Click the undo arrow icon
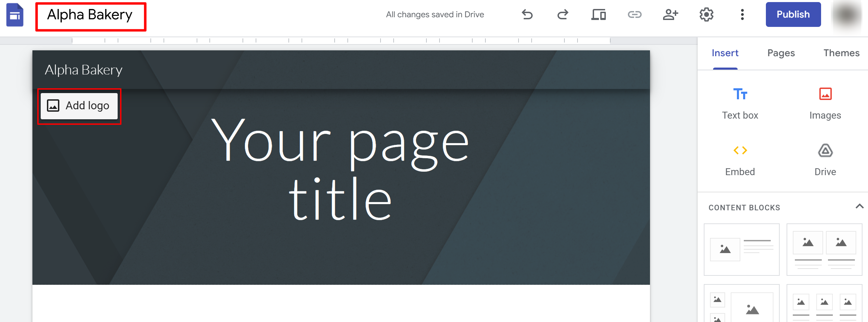Screen dimensions: 868x322 [527, 14]
